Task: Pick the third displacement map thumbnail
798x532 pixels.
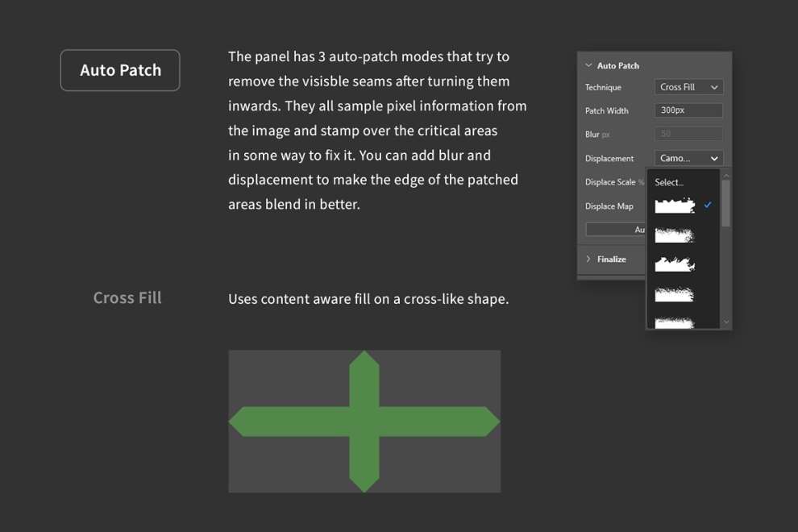Action: tap(675, 264)
